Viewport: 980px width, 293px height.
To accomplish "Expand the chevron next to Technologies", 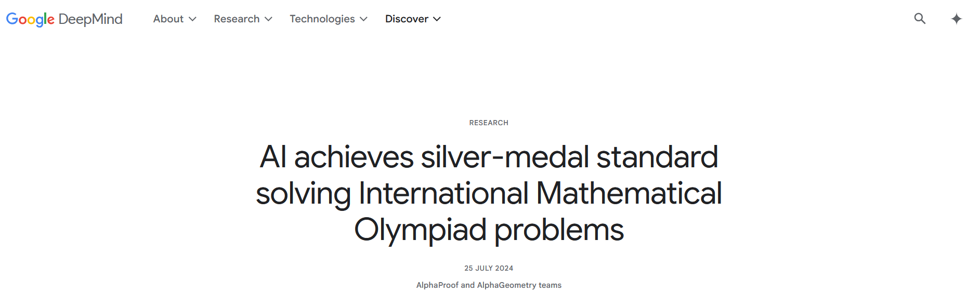I will pyautogui.click(x=363, y=19).
